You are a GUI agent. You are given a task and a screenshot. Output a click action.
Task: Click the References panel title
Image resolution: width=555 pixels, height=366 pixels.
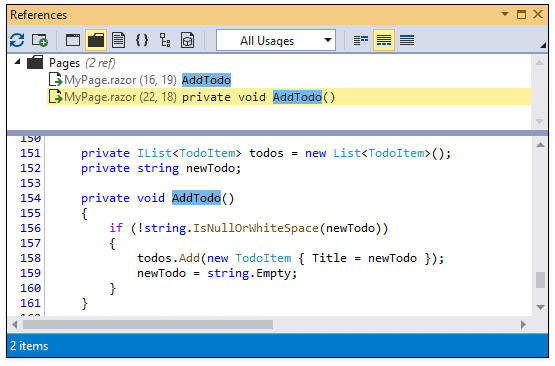[39, 15]
